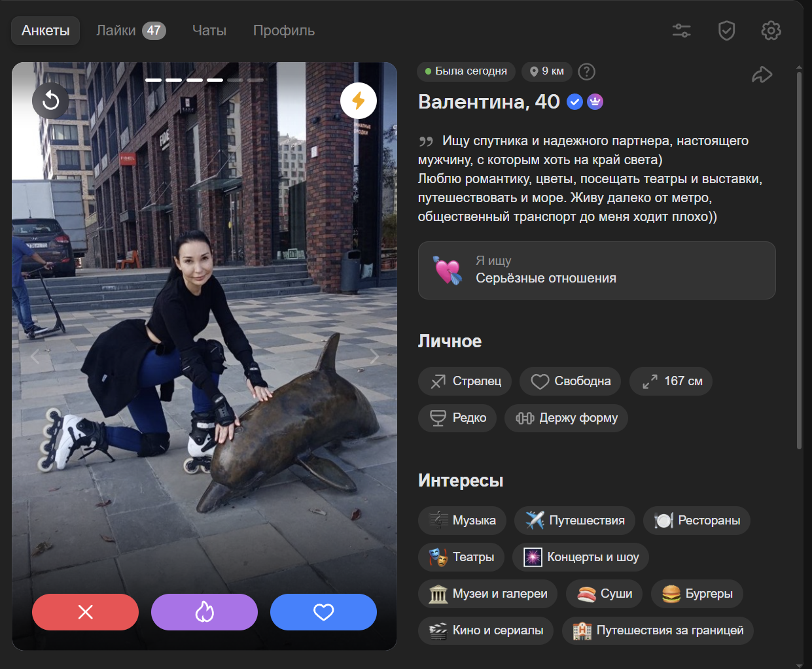Open the Лайки tab
Viewport: 812px width, 669px height.
click(130, 31)
